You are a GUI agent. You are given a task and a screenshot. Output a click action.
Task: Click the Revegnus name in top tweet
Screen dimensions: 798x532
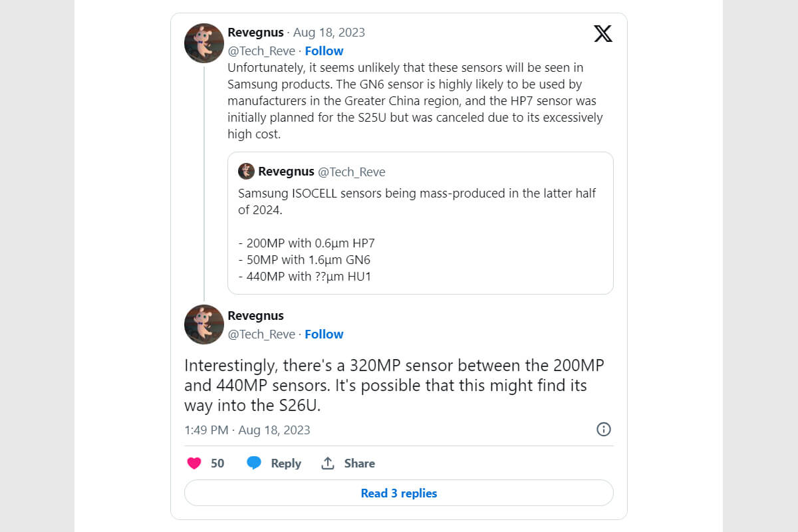point(255,33)
